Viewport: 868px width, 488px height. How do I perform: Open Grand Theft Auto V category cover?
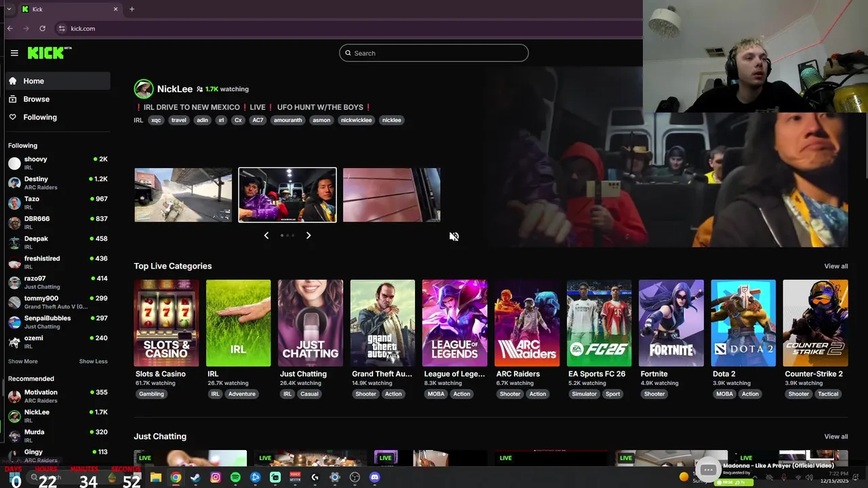point(382,323)
